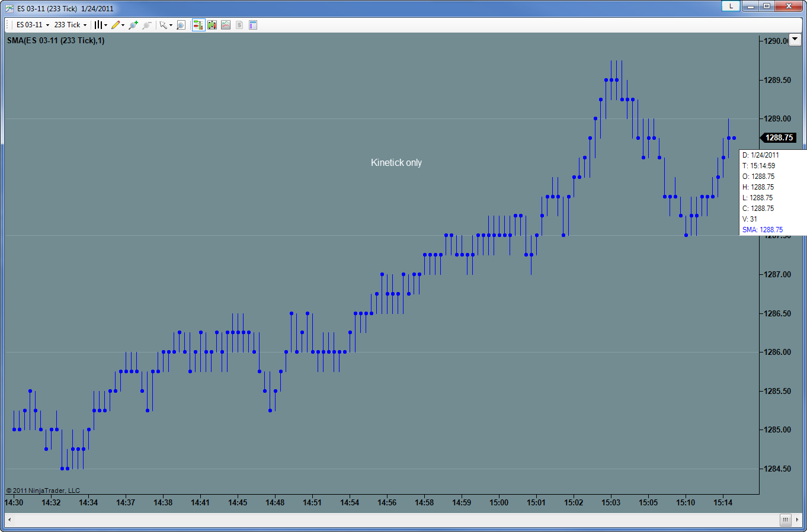The height and width of the screenshot is (532, 807).
Task: Open the pencil drawing tools dropdown
Action: 118,25
